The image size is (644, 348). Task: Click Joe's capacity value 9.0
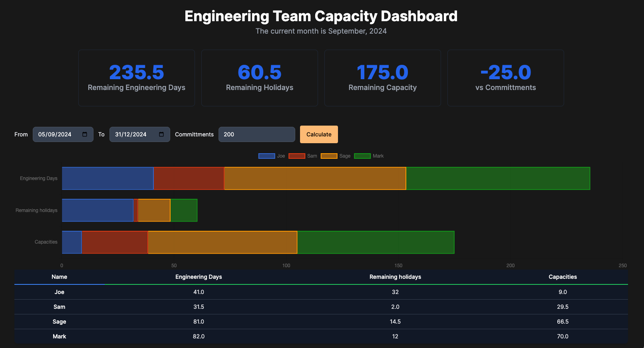[563, 292]
